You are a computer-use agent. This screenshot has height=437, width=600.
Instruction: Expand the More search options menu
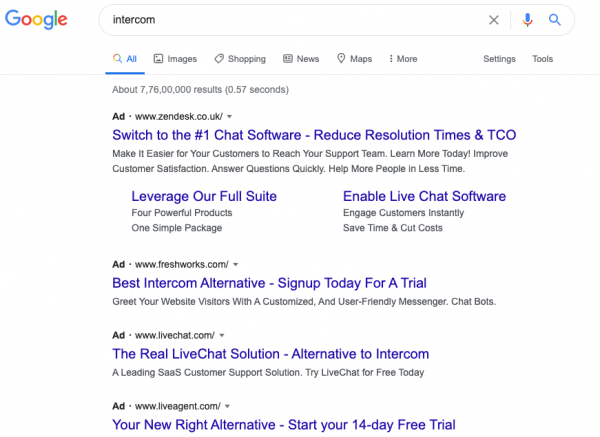[402, 59]
